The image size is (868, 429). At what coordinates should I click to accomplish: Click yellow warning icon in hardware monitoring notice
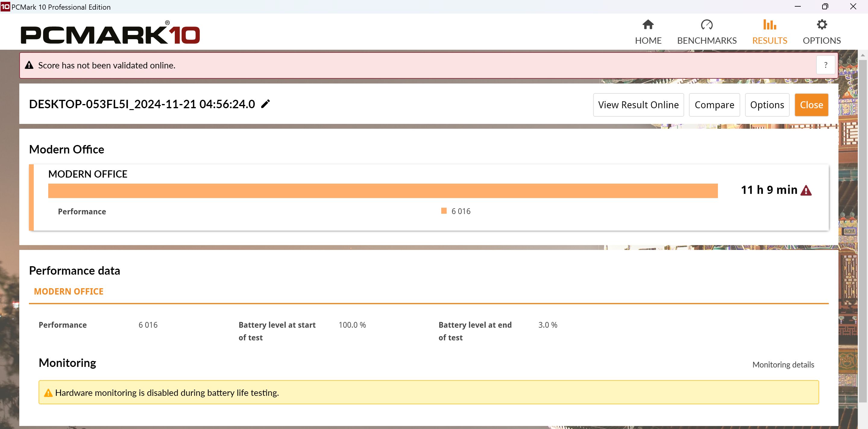48,393
